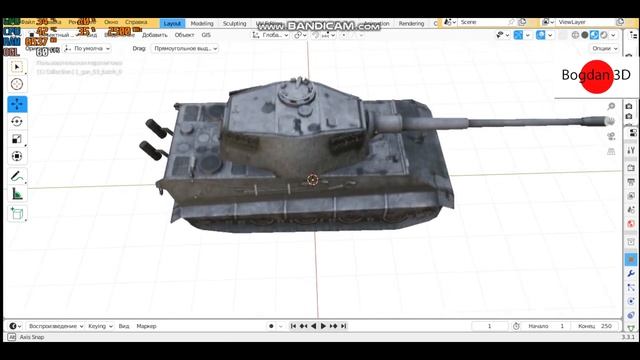Jump to the timeline end frame
The height and width of the screenshot is (360, 640).
344,326
